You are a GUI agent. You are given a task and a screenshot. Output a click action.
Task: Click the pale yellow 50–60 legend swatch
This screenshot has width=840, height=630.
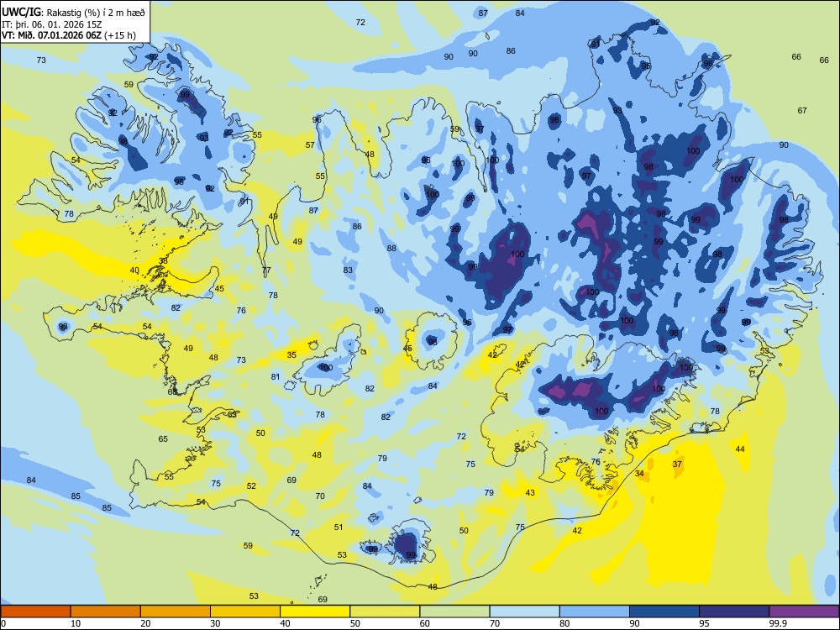point(385,612)
